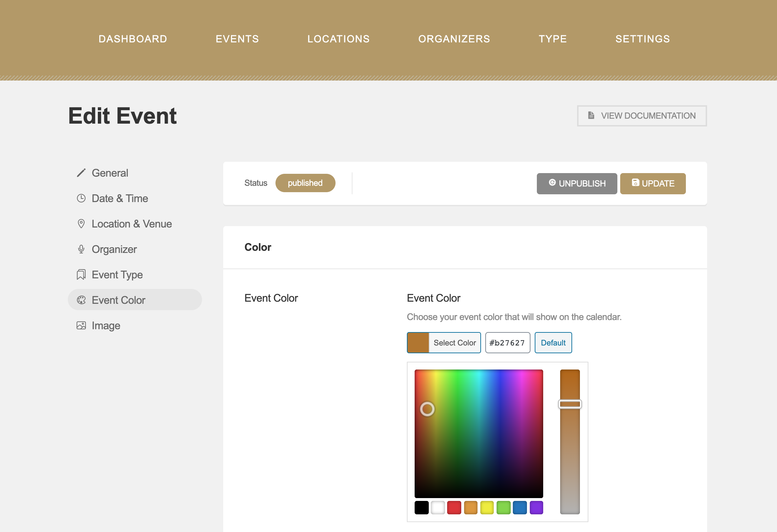
Task: Go to the Settings navigation item
Action: 642,39
